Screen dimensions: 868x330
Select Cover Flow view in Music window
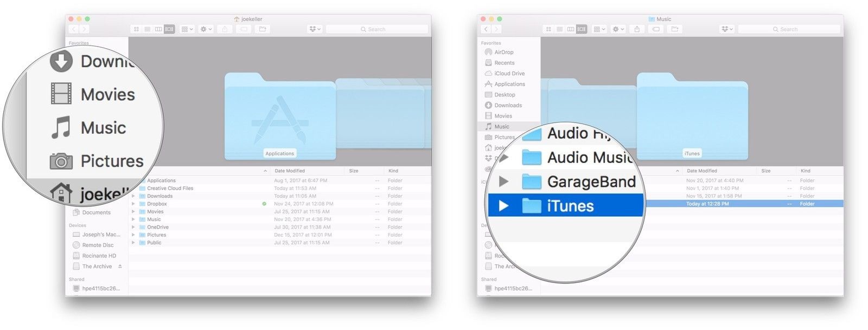582,29
